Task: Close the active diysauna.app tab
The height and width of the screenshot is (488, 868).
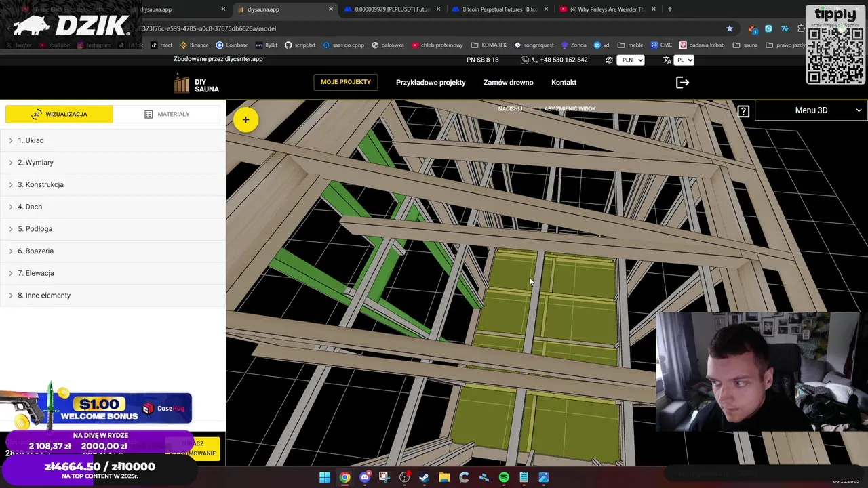Action: coord(331,9)
